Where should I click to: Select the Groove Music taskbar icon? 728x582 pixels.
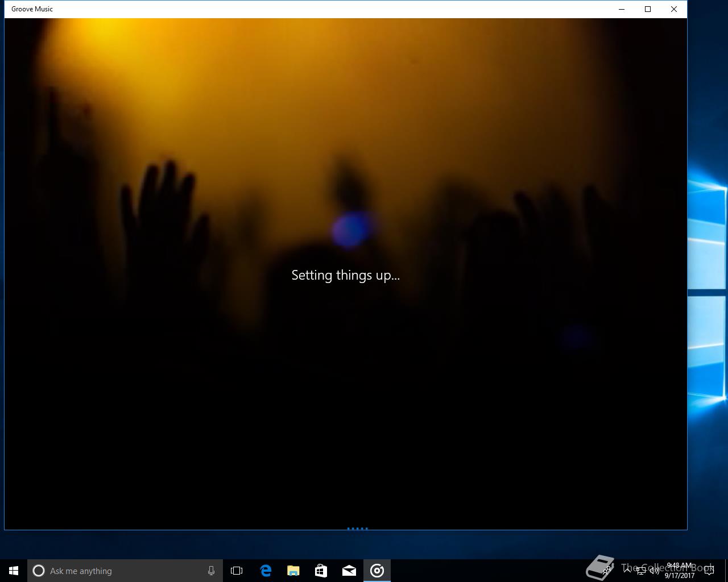click(377, 571)
